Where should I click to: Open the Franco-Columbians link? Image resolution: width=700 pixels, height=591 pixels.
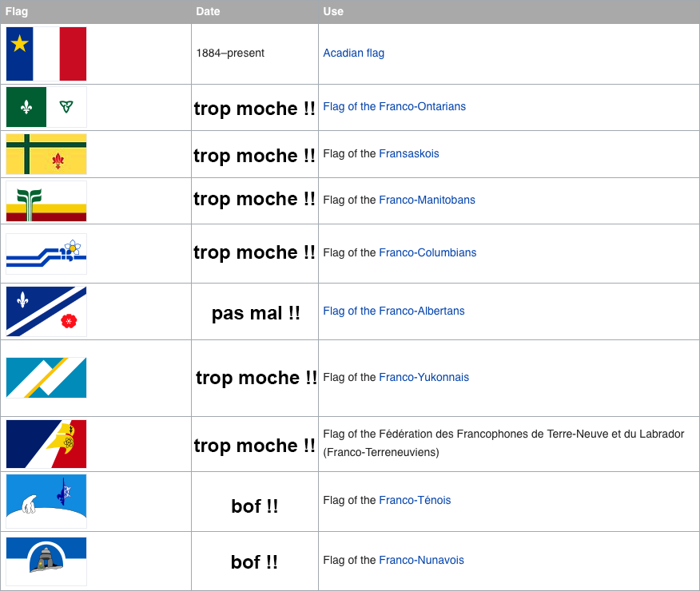[428, 252]
